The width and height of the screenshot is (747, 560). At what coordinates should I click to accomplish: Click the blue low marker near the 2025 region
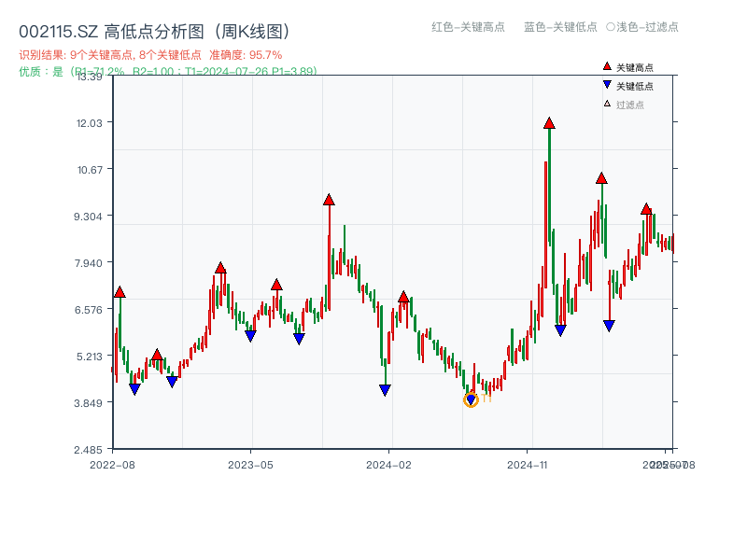coord(608,324)
